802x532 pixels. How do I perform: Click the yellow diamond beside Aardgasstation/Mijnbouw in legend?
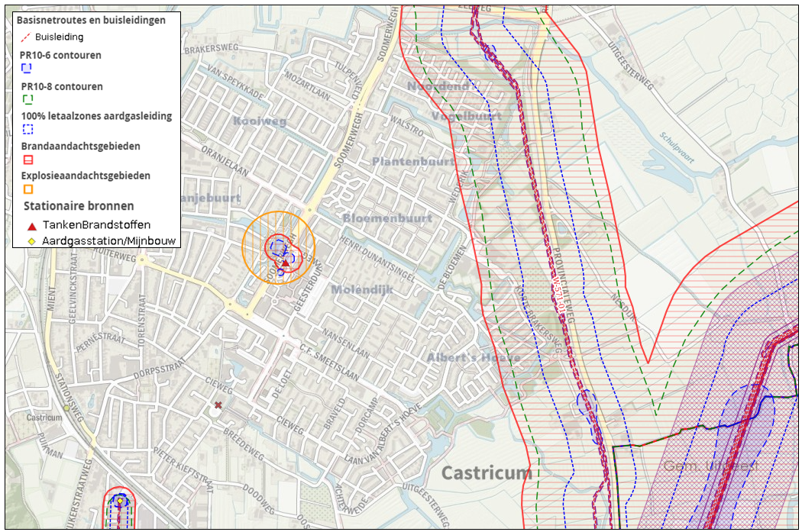pyautogui.click(x=31, y=241)
